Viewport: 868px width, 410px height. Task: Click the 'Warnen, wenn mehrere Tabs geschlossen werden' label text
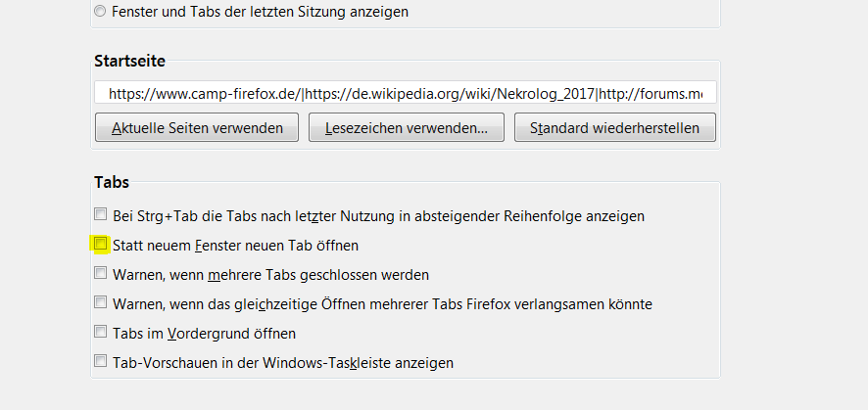click(x=270, y=275)
